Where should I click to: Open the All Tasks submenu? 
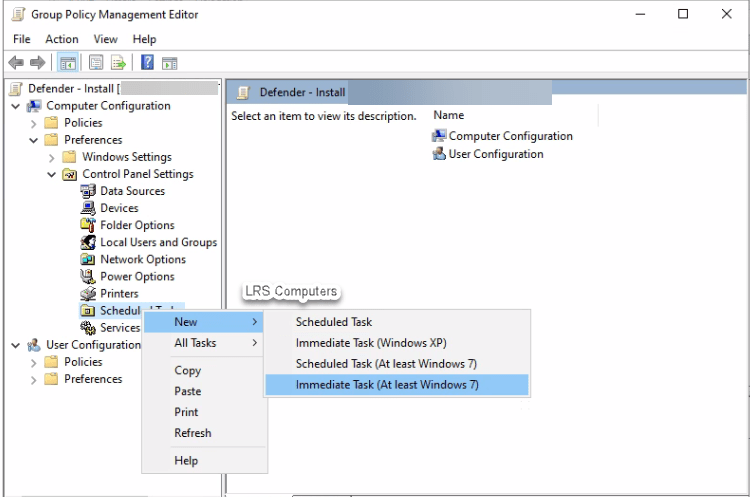point(195,343)
